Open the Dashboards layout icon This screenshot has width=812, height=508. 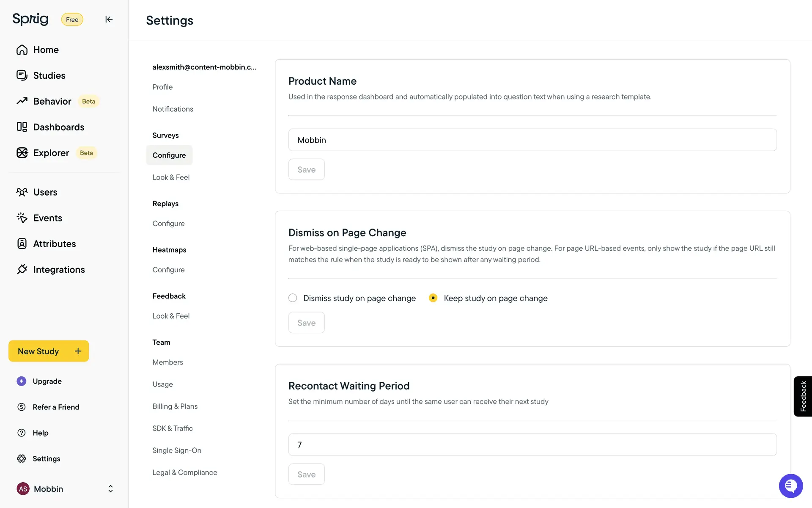(x=22, y=127)
